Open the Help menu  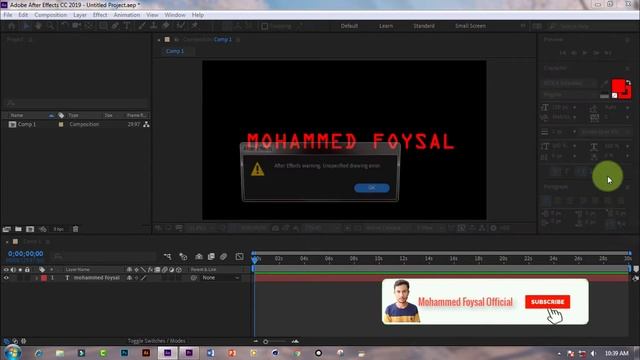[x=198, y=15]
